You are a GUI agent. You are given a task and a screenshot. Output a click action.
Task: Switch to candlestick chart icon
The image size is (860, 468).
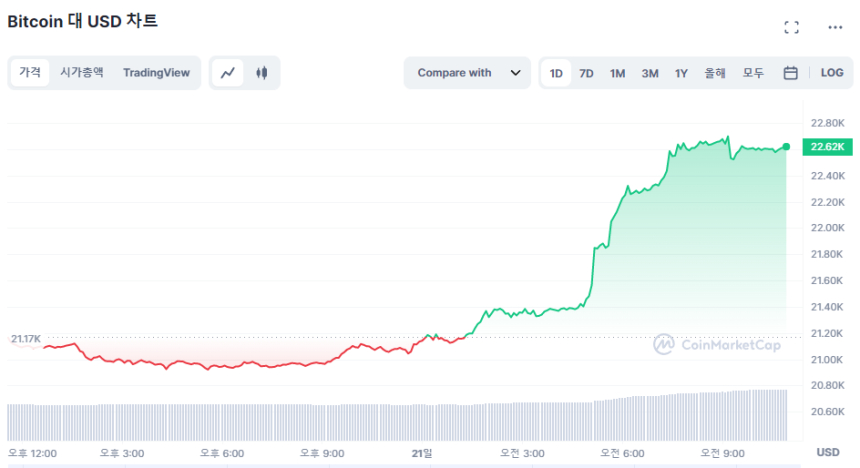pyautogui.click(x=262, y=72)
